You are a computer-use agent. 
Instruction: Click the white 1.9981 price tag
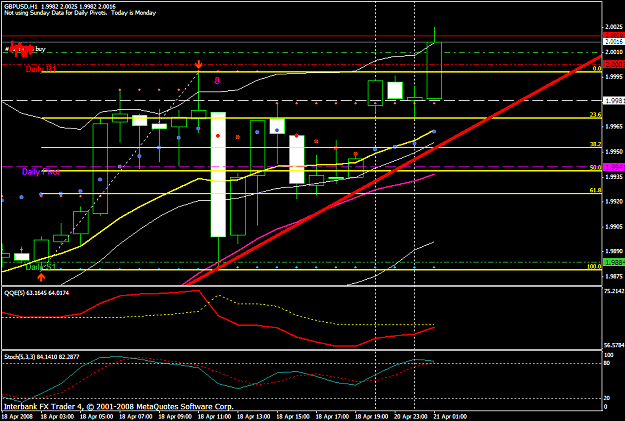point(614,101)
